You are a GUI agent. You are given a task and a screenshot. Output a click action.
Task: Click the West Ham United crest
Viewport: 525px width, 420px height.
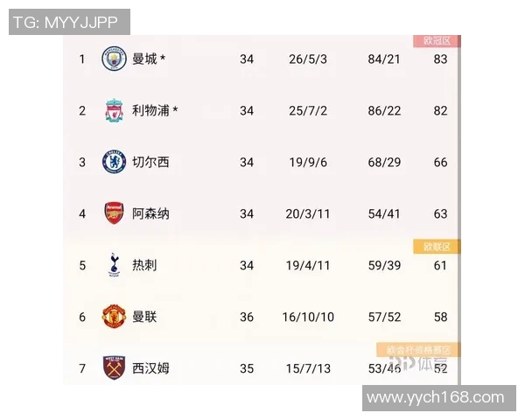(114, 367)
